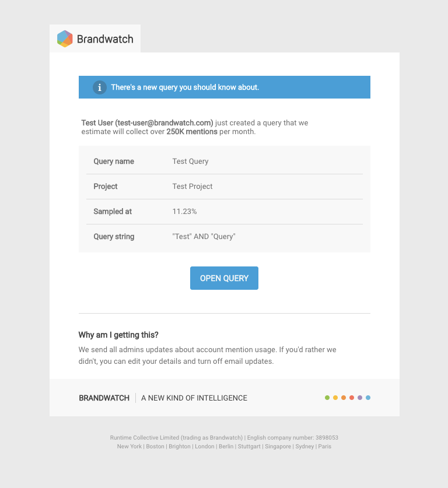Click the "Test Project" project value
The width and height of the screenshot is (448, 488).
(x=192, y=187)
